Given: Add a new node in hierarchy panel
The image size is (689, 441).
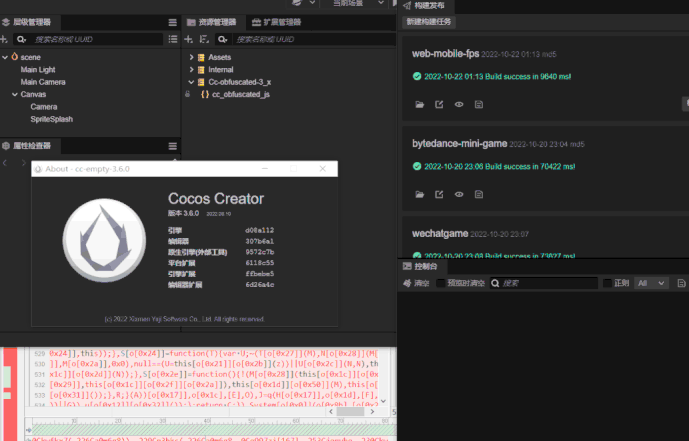Looking at the screenshot, I should pos(4,40).
